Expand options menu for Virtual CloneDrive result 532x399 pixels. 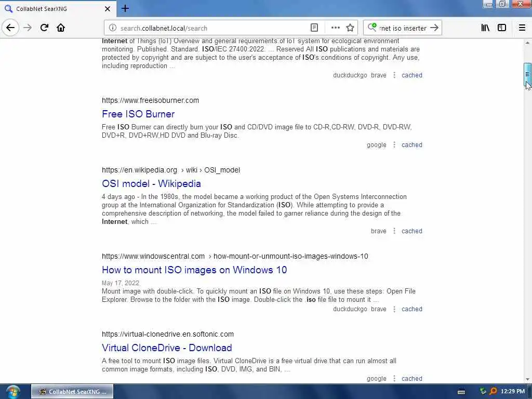point(394,378)
